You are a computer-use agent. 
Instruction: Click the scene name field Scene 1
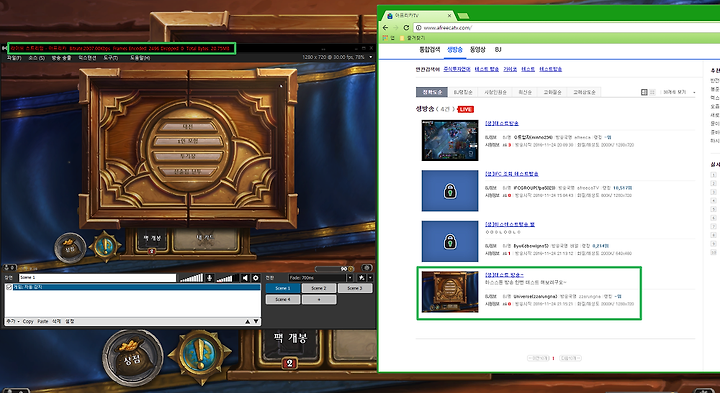point(97,278)
